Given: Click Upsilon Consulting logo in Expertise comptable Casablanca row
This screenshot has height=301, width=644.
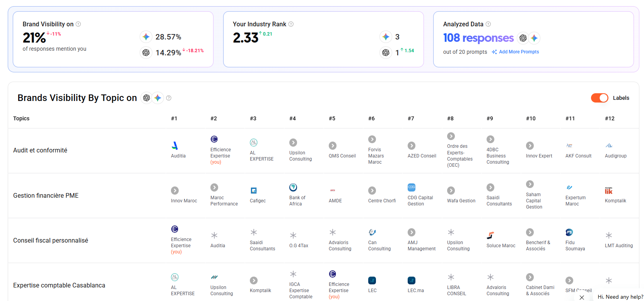Looking at the screenshot, I should [214, 277].
